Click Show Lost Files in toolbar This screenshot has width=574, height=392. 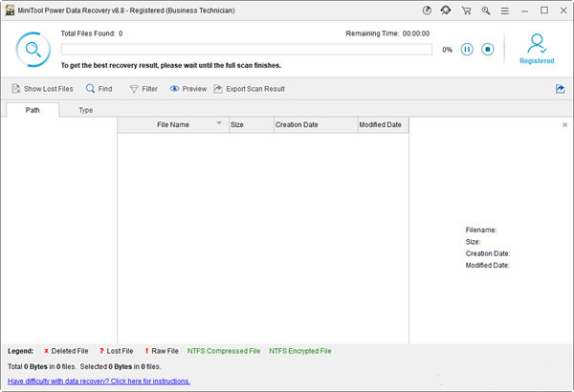point(42,89)
